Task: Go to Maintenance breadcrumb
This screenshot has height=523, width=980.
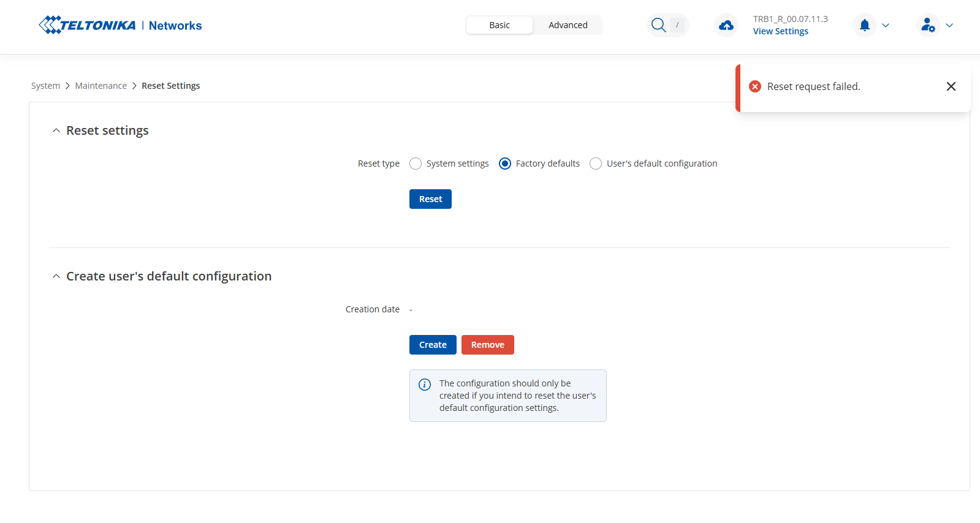Action: coord(101,86)
